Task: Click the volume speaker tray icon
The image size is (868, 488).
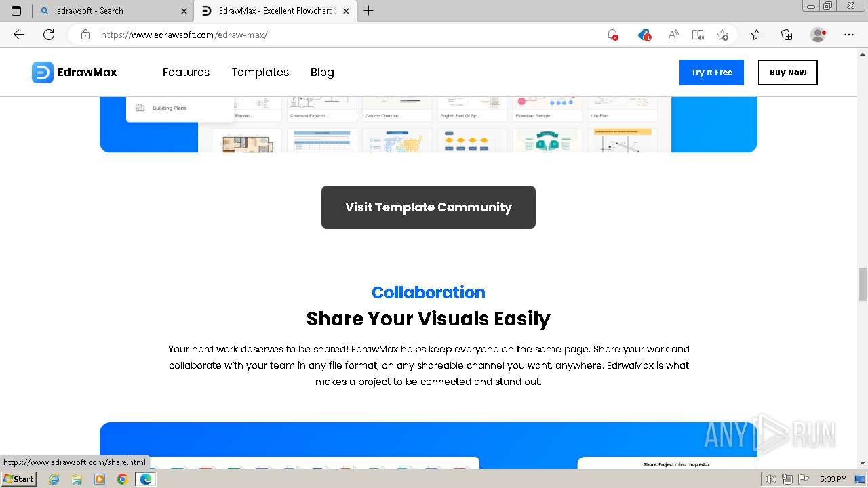Action: coord(771,479)
